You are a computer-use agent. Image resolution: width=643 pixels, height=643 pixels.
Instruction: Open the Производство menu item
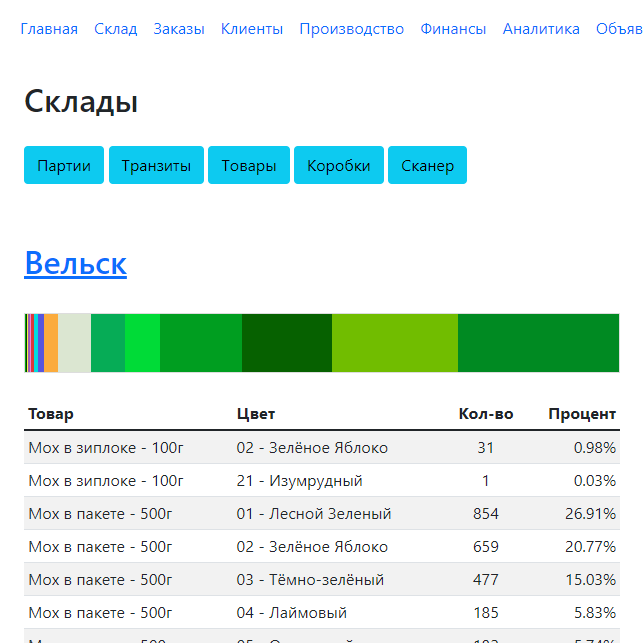point(352,29)
